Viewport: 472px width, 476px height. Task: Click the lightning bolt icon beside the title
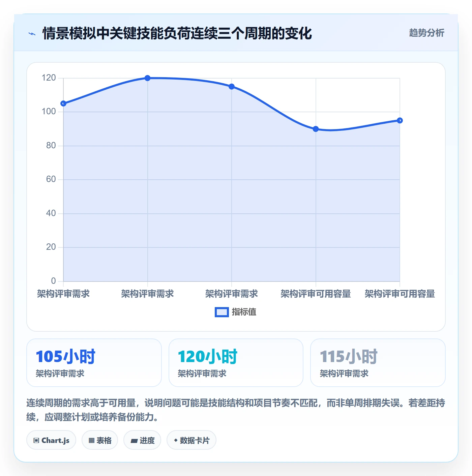point(32,34)
